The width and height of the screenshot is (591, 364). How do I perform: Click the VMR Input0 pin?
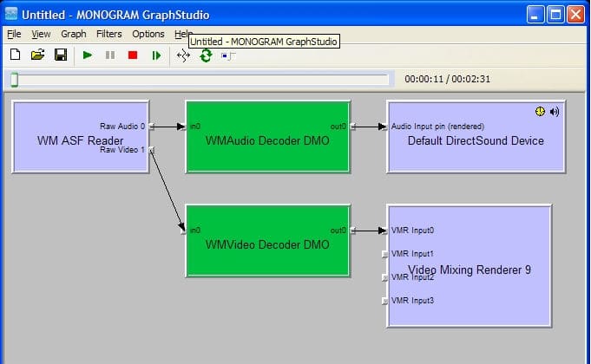(x=384, y=231)
